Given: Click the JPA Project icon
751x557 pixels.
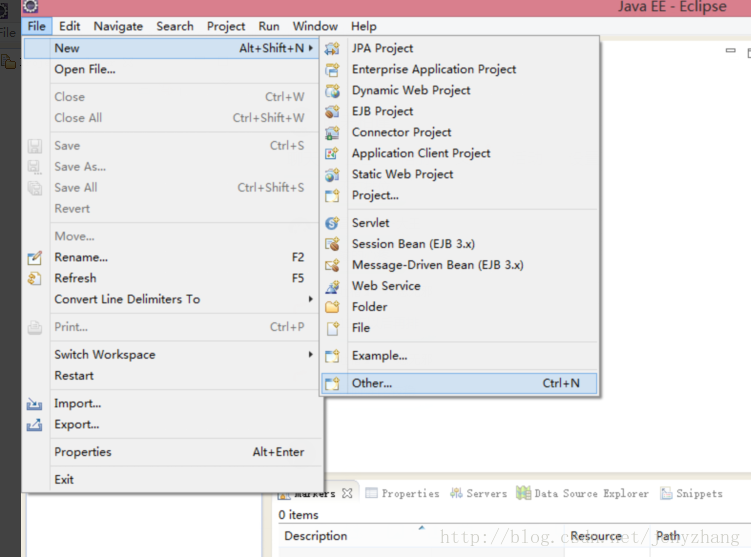Looking at the screenshot, I should (x=332, y=48).
